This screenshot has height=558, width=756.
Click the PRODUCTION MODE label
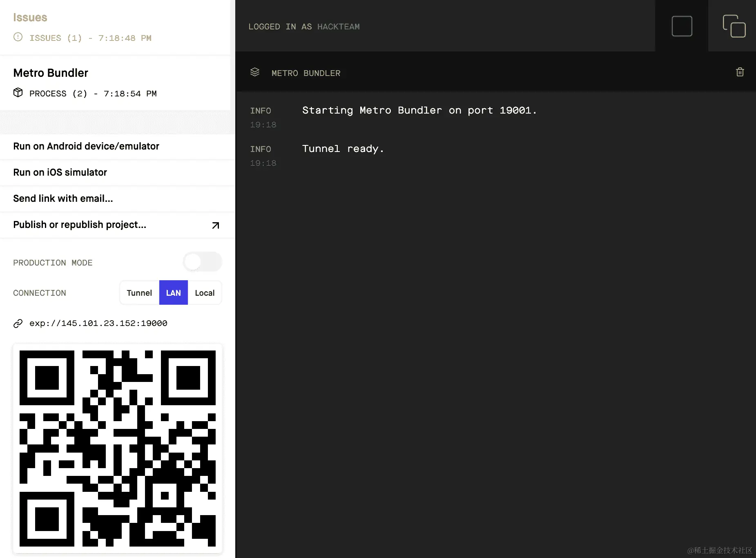click(53, 263)
